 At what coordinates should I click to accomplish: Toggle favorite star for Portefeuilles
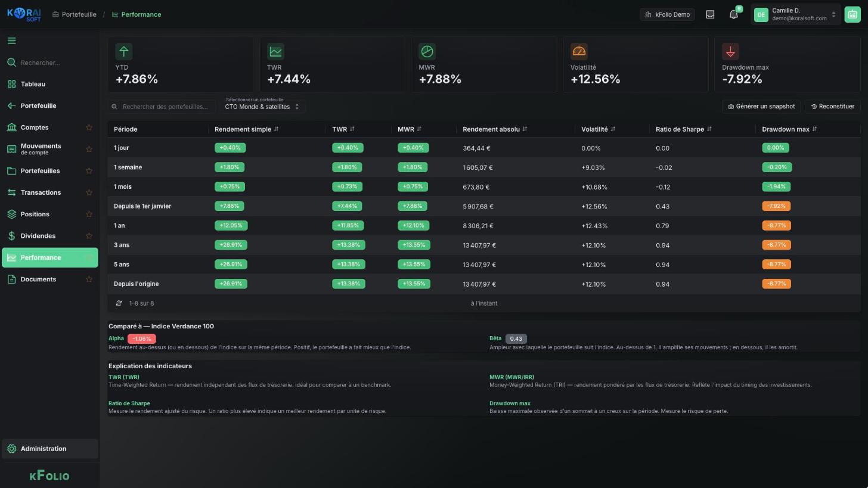point(89,171)
